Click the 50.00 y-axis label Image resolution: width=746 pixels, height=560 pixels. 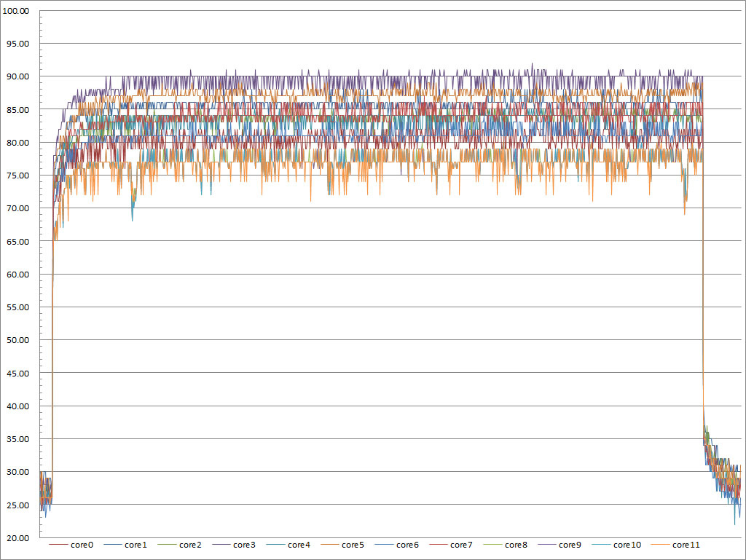pyautogui.click(x=17, y=340)
